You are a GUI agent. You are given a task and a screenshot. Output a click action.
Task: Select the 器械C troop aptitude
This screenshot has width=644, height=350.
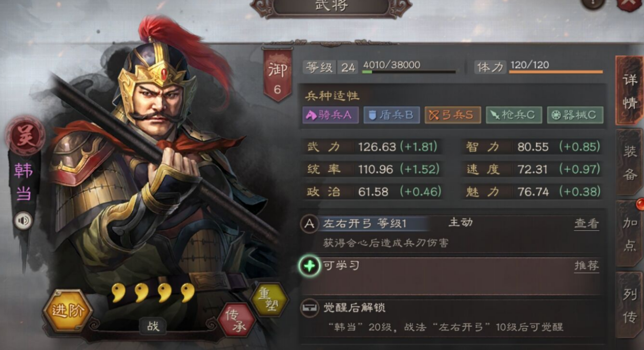click(575, 115)
